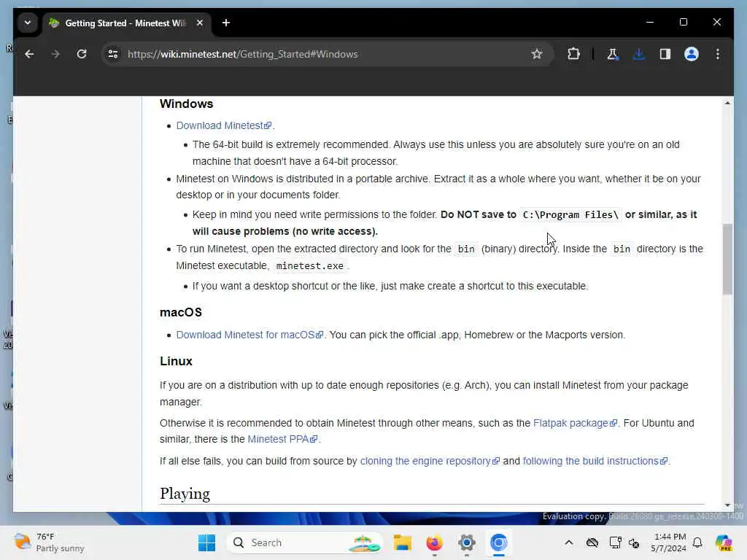Reload the Minetest wiki page
The height and width of the screenshot is (560, 747).
(x=82, y=54)
